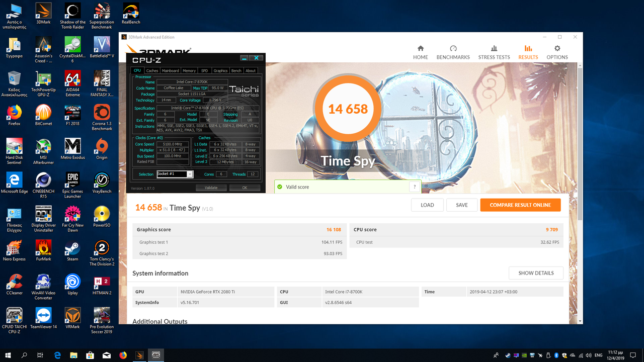Open Final Fantasy XV benchmark icon
This screenshot has width=644, height=362.
pos(102,83)
